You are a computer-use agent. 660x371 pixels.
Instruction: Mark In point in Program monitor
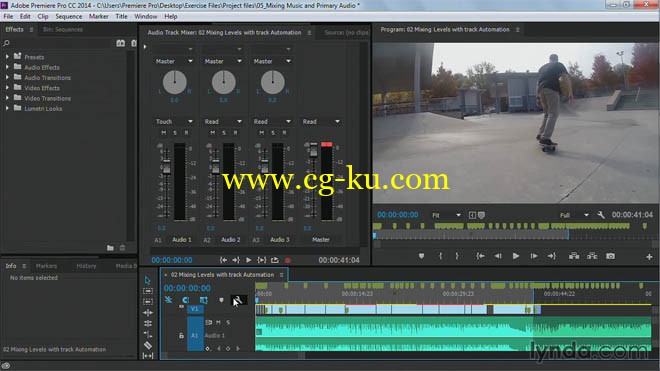[x=440, y=256]
